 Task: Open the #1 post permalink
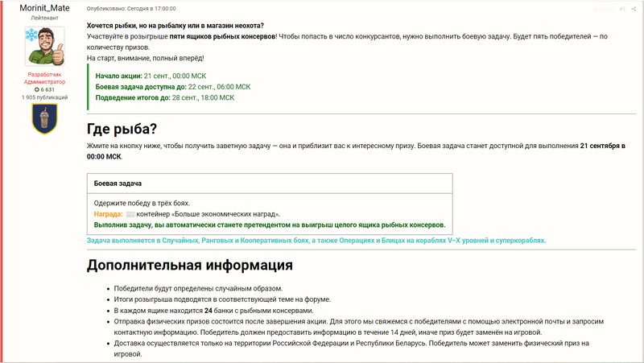pyautogui.click(x=622, y=9)
